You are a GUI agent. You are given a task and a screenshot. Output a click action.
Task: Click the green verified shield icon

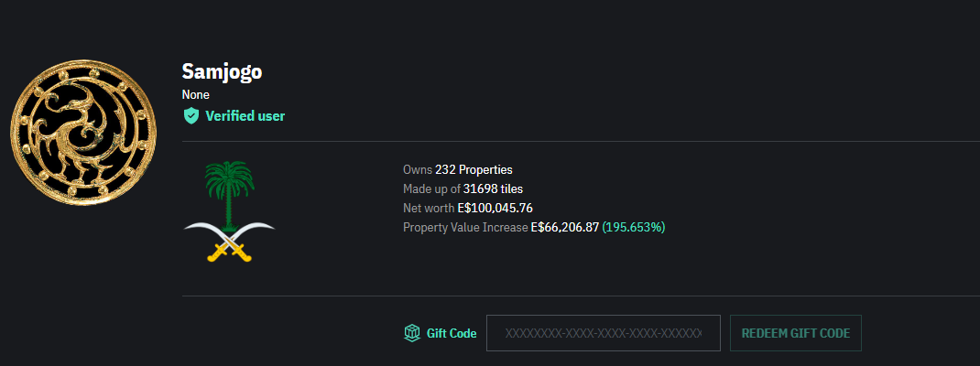point(191,116)
